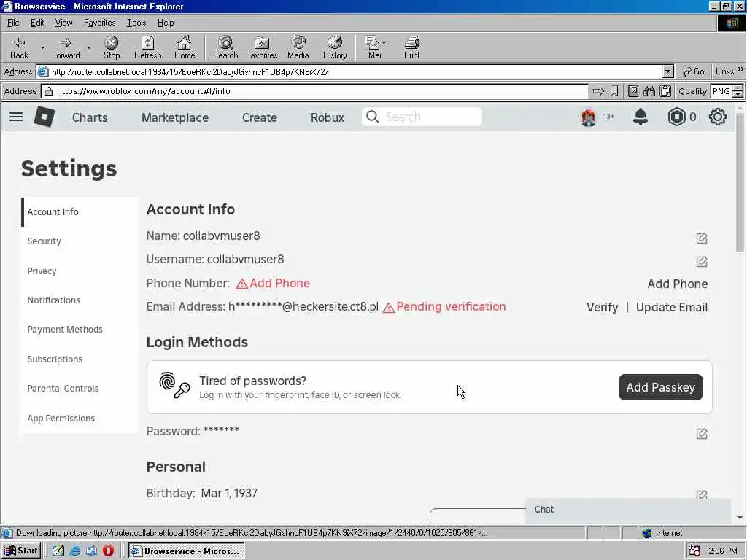Viewport: 747px width, 560px height.
Task: Open the Roblox hamburger menu
Action: 16,117
